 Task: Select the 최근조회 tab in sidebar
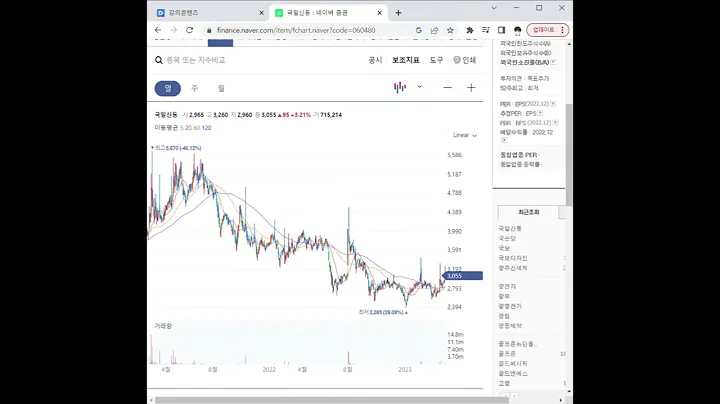[x=529, y=212]
